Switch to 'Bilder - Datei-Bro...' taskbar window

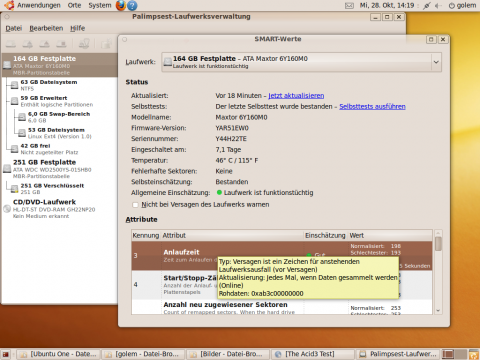tap(229, 354)
